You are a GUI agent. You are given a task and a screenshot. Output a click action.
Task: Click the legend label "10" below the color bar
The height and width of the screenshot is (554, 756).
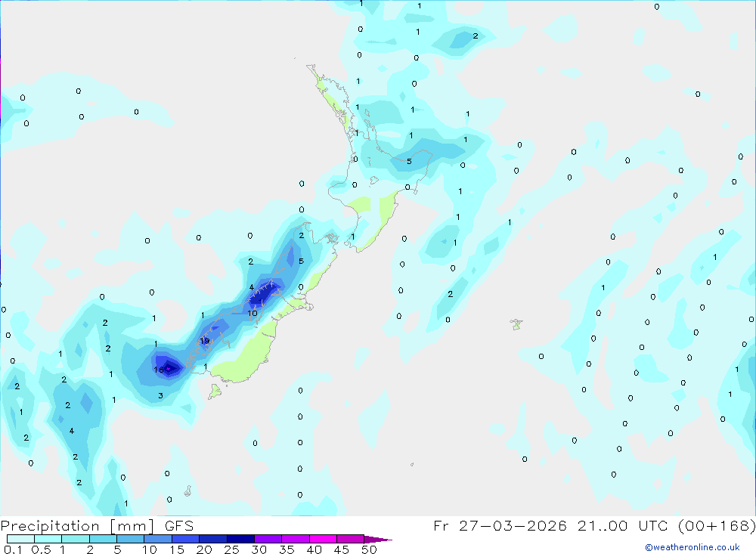point(149,549)
